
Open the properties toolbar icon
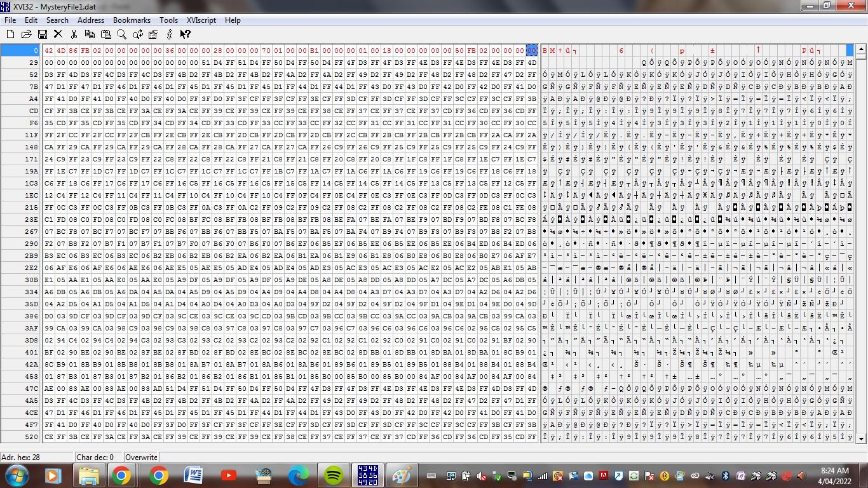click(153, 34)
